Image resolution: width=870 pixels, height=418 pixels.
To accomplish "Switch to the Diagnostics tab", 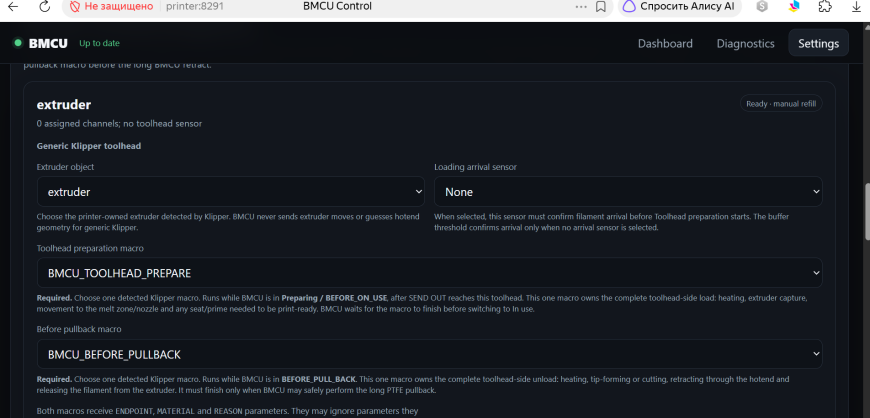I will coord(745,43).
